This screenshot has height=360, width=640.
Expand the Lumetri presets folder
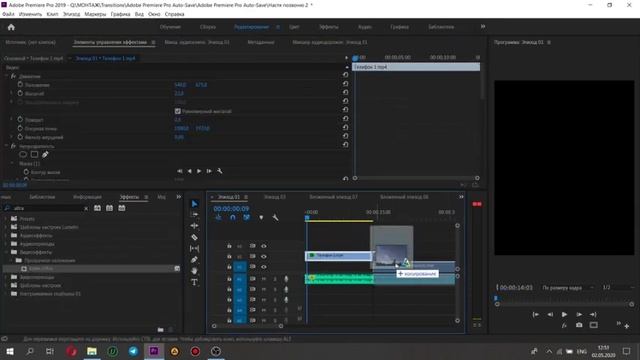coord(6,227)
